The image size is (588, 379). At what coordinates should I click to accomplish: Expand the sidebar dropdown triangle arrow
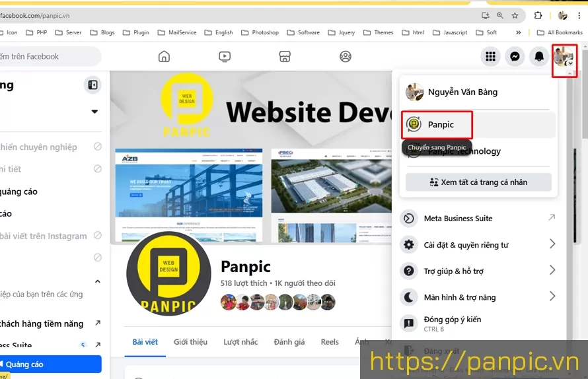(94, 112)
